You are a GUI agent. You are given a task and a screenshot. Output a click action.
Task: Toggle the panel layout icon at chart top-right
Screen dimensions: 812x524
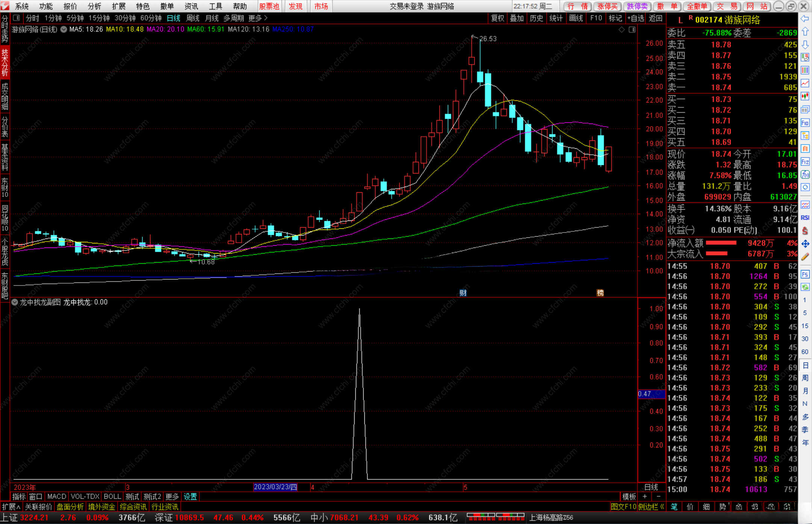tap(632, 30)
